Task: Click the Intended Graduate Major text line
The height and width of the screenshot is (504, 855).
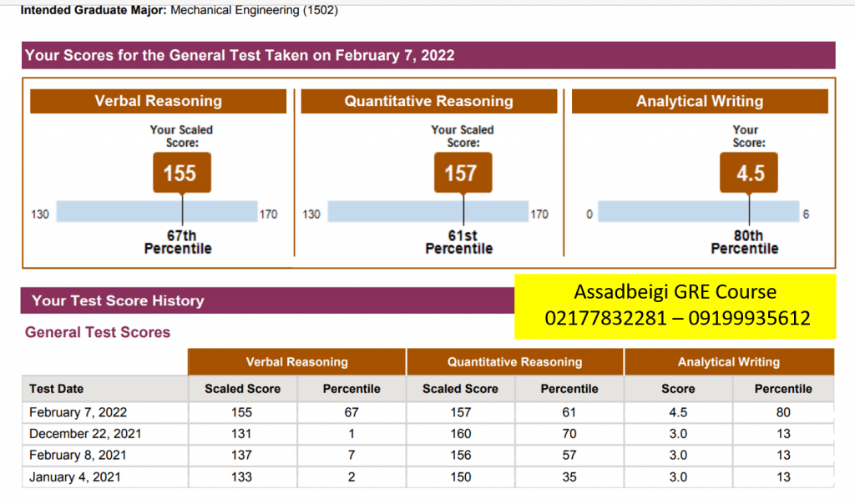Action: click(x=180, y=11)
